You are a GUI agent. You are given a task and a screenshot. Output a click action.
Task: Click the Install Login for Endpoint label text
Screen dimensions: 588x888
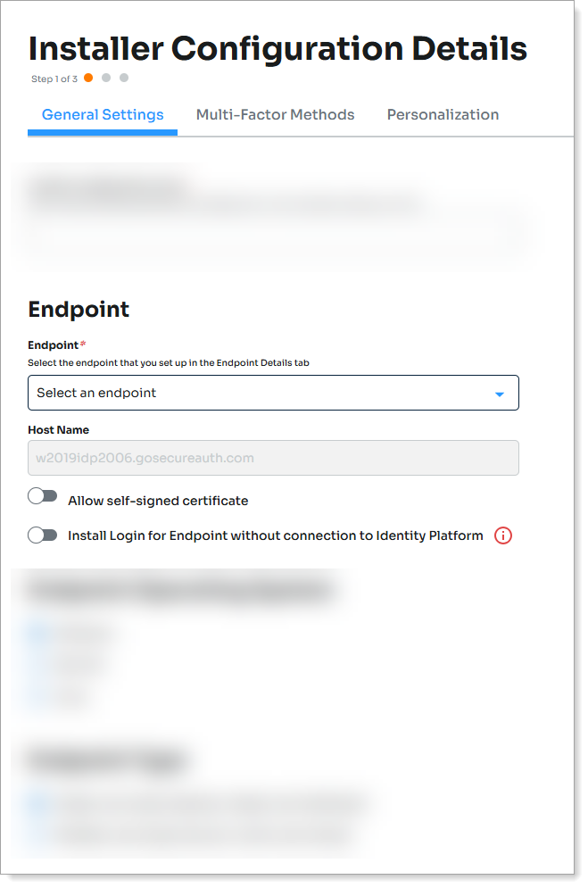pyautogui.click(x=275, y=535)
